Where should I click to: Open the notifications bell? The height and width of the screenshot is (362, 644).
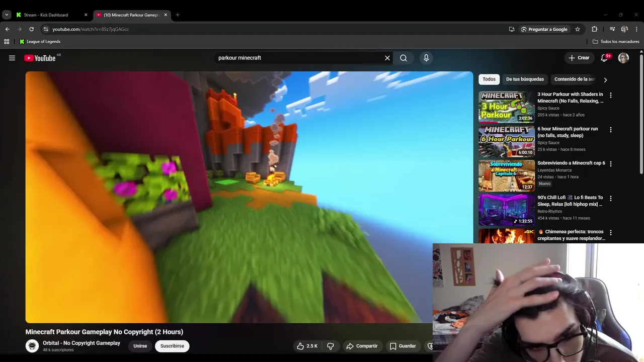click(x=605, y=58)
